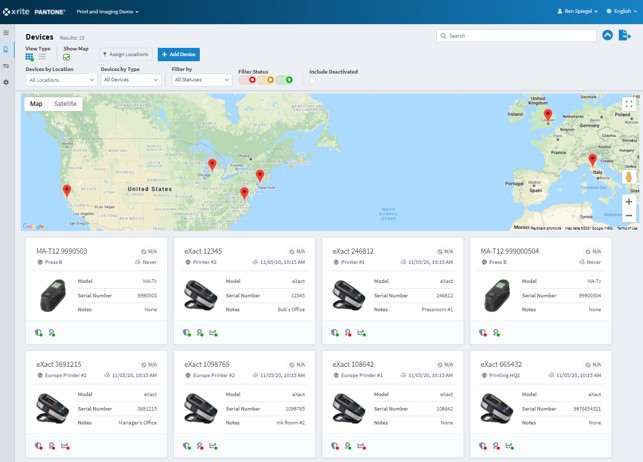Expand Print and Imaging Demo menu
This screenshot has width=643, height=462.
(x=107, y=11)
